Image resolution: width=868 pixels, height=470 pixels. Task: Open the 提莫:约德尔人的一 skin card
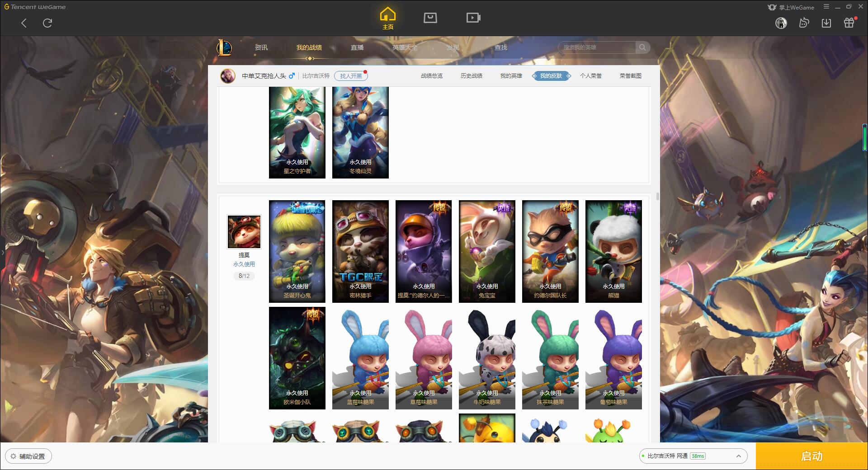[424, 251]
